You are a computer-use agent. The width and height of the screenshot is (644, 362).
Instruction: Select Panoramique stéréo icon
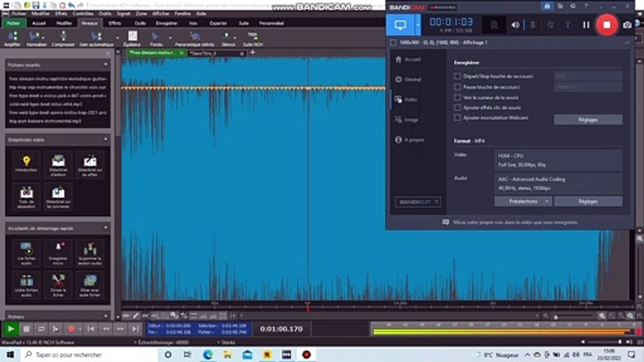[x=195, y=36]
